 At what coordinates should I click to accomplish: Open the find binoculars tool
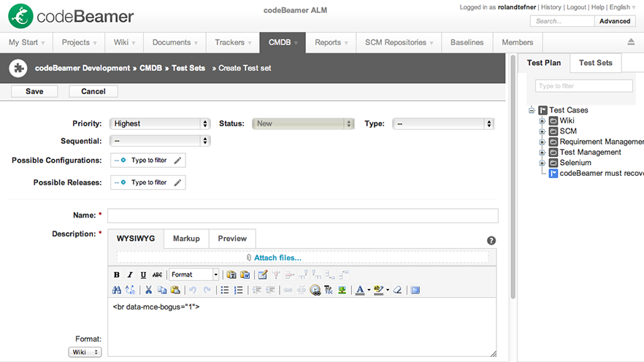117,290
